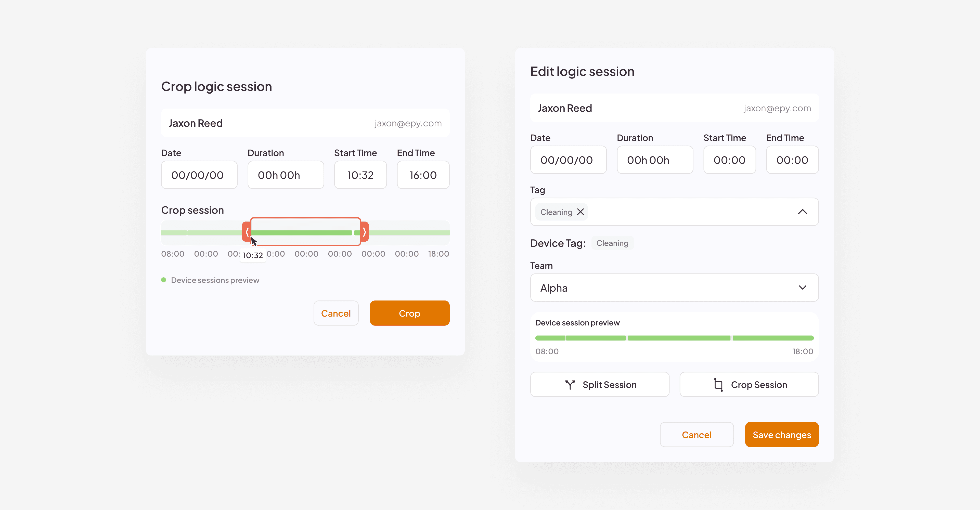
Task: Click the Device session preview green bar
Action: (674, 338)
